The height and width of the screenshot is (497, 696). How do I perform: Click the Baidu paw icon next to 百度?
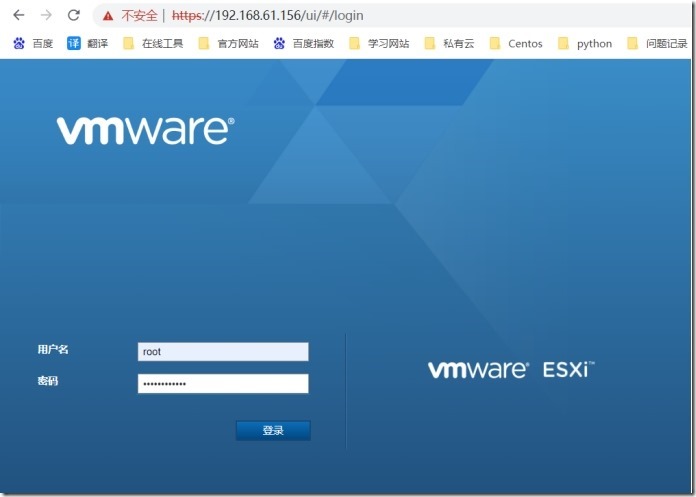19,43
